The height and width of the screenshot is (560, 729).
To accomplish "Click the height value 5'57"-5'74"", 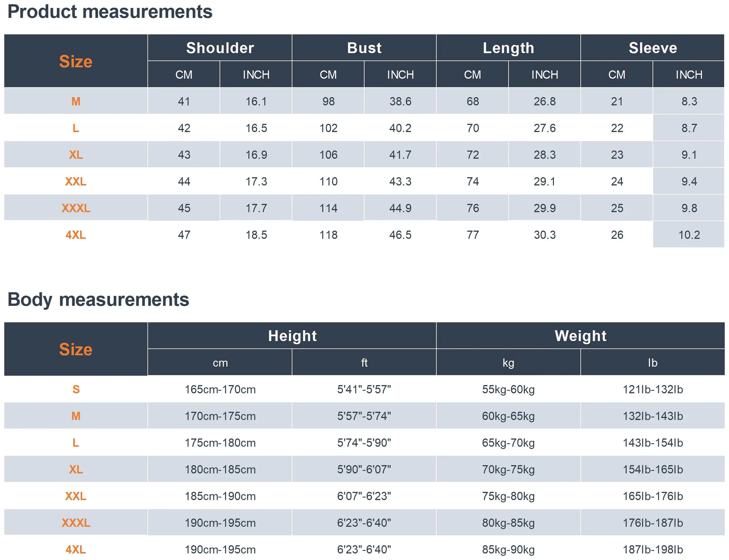I will coord(364,416).
